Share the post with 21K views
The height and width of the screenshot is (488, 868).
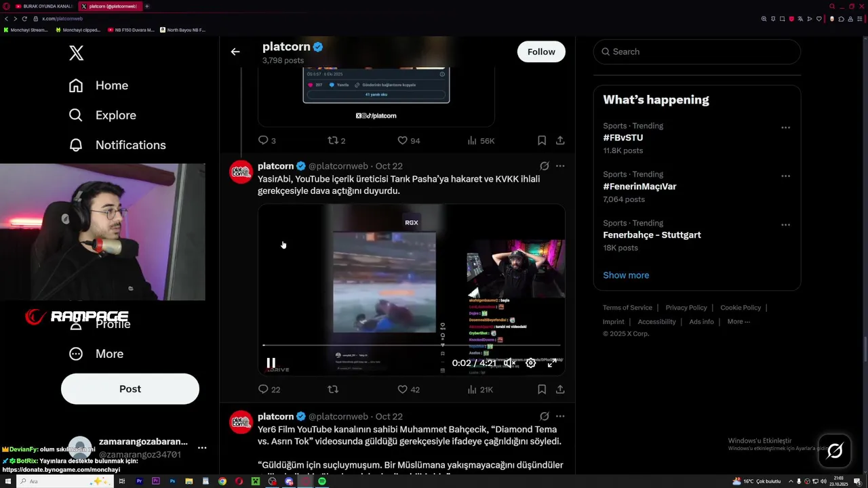pos(560,390)
